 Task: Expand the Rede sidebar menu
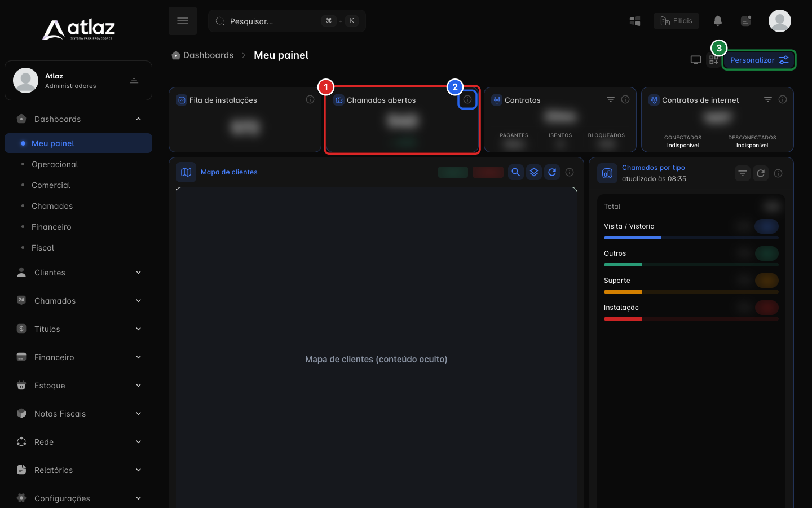click(78, 442)
